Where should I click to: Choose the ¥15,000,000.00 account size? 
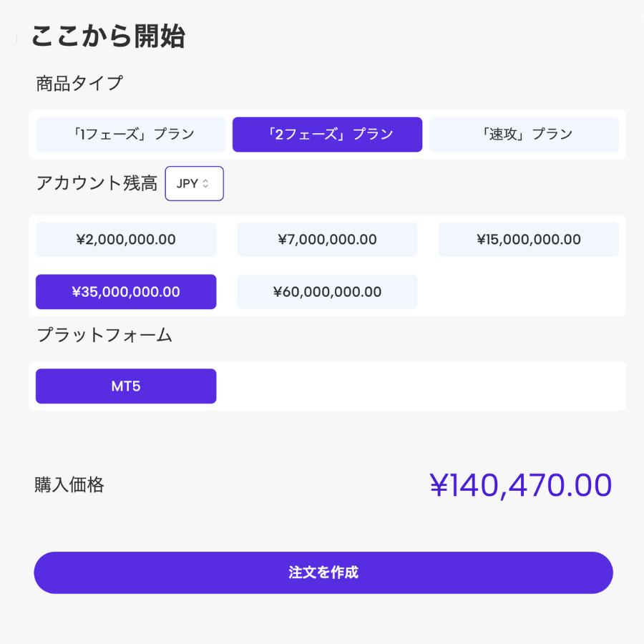coord(528,240)
